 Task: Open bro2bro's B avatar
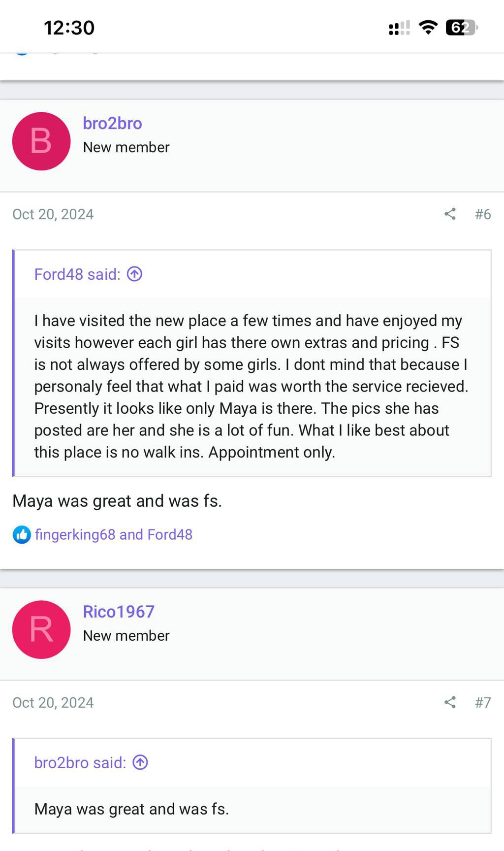[x=41, y=141]
